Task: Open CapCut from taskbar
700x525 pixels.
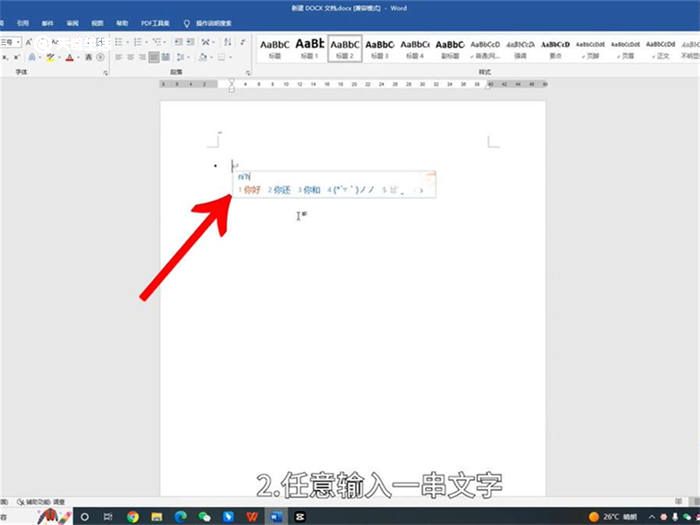Action: point(300,517)
